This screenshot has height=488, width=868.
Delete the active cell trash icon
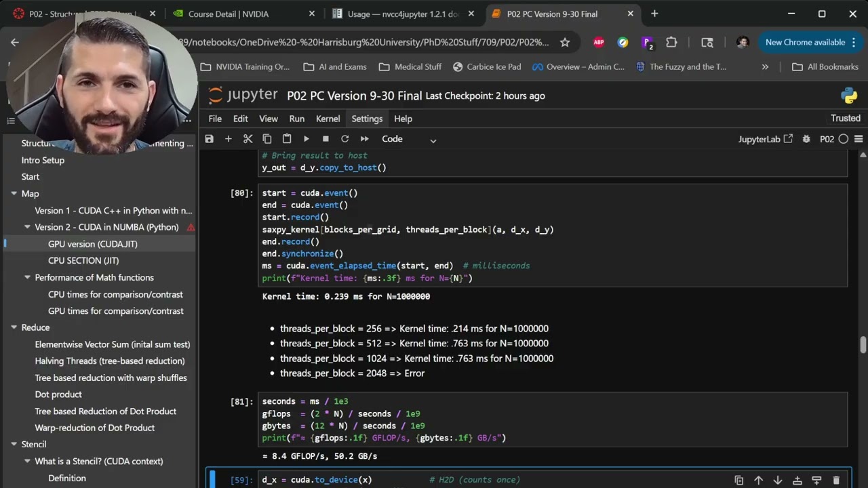(x=836, y=480)
